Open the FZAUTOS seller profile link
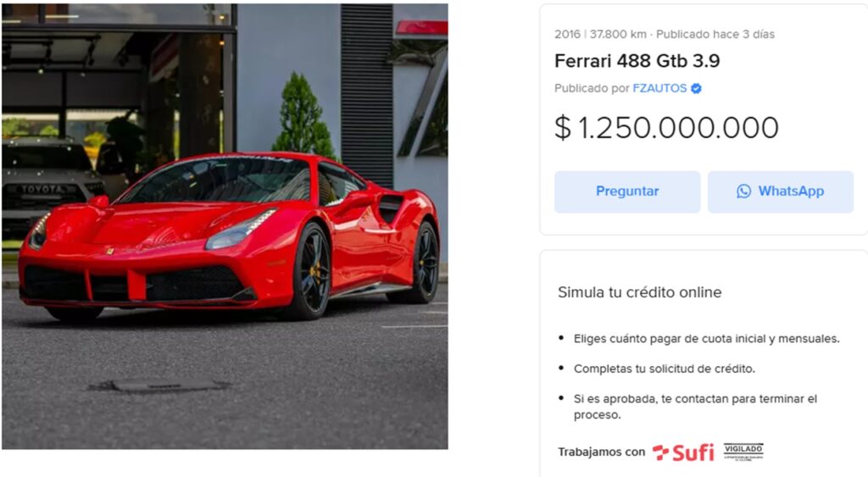 coord(659,89)
